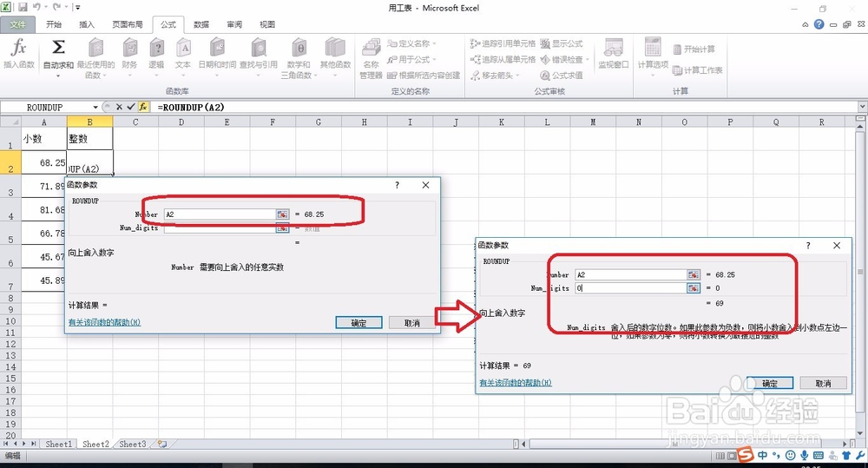Click Trace Dependents (追踪从属单元格)
868x468 pixels.
click(x=503, y=59)
